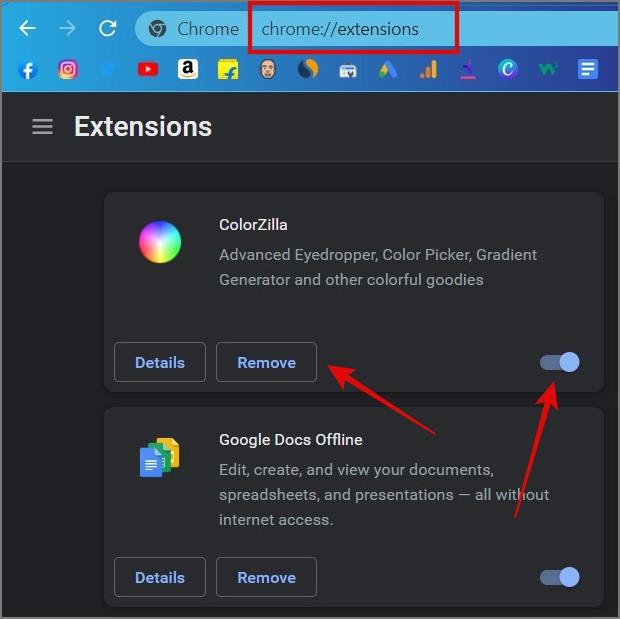Open the Flipkart bookmark
Viewport: 620px width, 619px height.
click(x=228, y=70)
